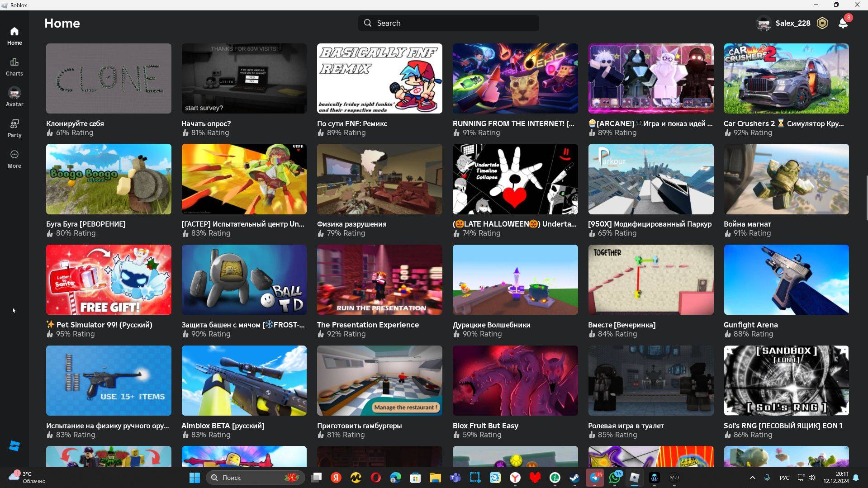Image resolution: width=868 pixels, height=488 pixels.
Task: Open the 'Gunfight Arena' game title
Action: click(x=751, y=325)
